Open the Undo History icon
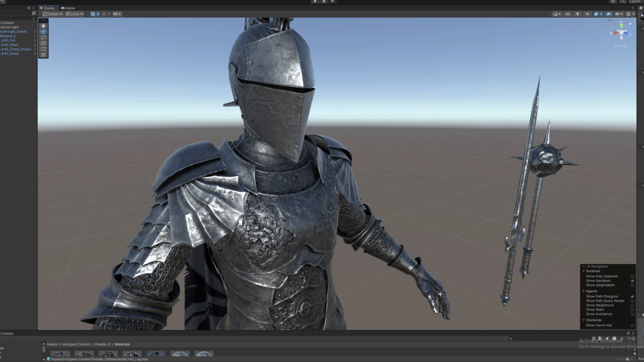The height and width of the screenshot is (362, 644). [613, 2]
